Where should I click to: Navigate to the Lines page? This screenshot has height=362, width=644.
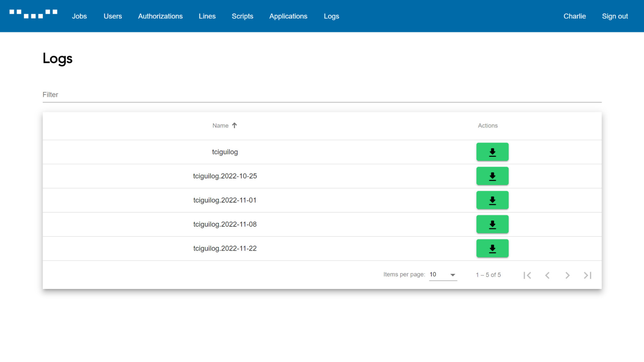click(207, 16)
